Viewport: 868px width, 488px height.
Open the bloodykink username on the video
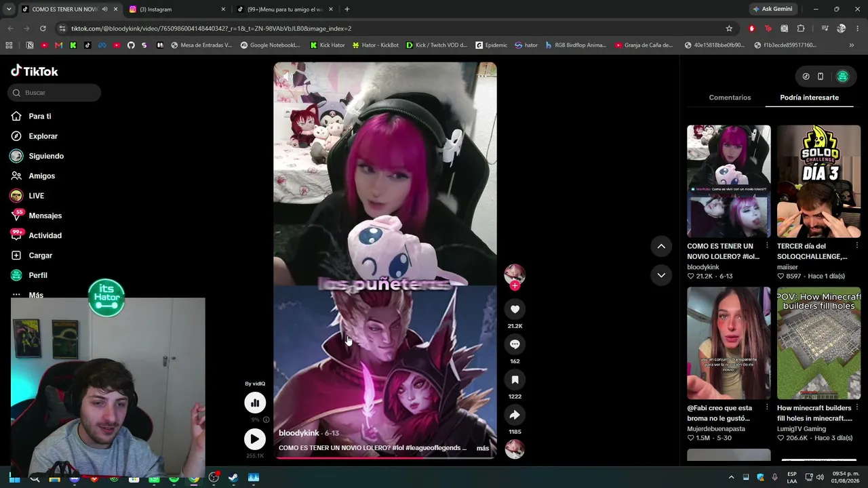(299, 433)
